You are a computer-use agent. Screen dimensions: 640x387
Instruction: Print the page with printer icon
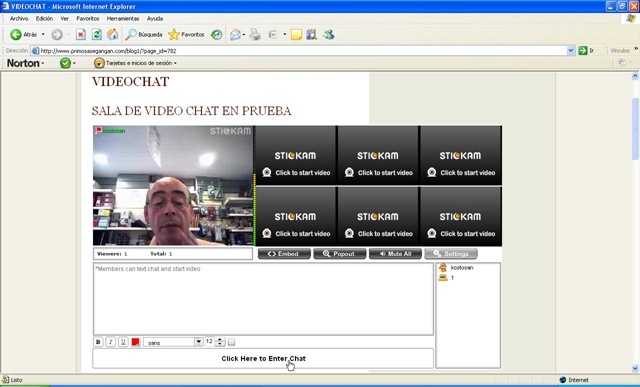pyautogui.click(x=255, y=35)
